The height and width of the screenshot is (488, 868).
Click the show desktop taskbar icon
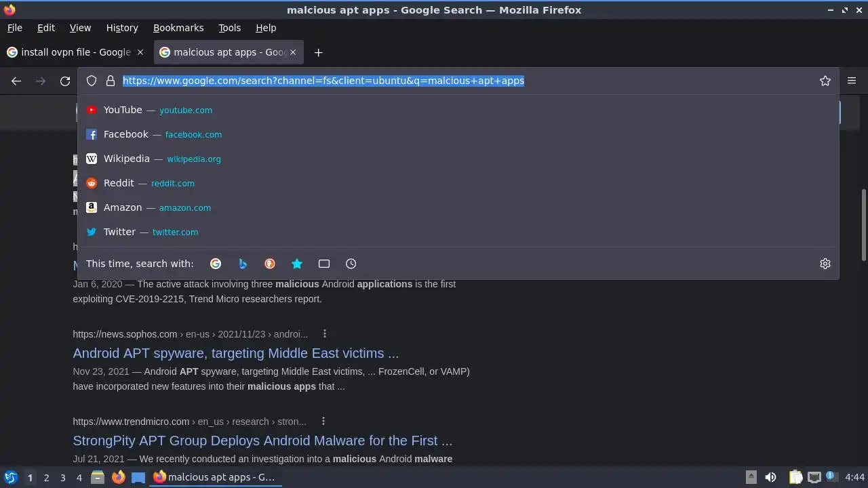pyautogui.click(x=138, y=477)
